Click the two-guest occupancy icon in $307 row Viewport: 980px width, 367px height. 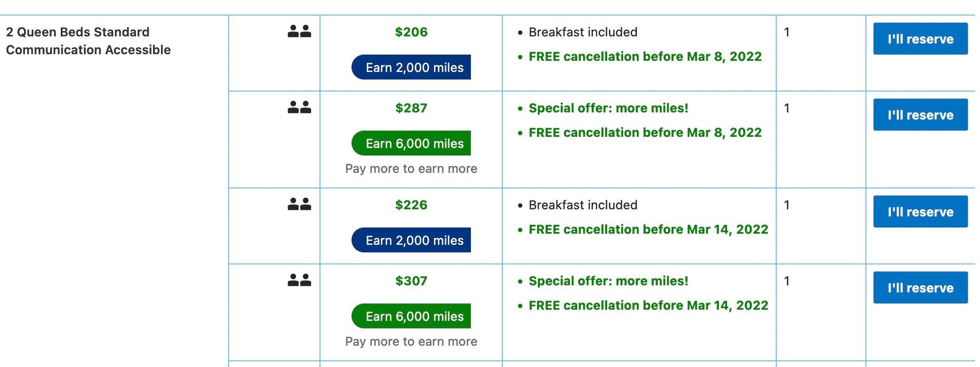[299, 280]
